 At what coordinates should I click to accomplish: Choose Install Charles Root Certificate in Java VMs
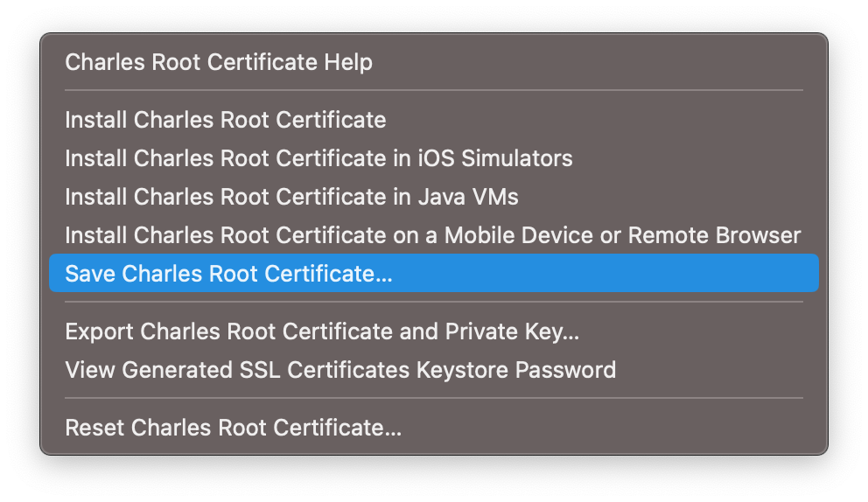[x=434, y=197]
